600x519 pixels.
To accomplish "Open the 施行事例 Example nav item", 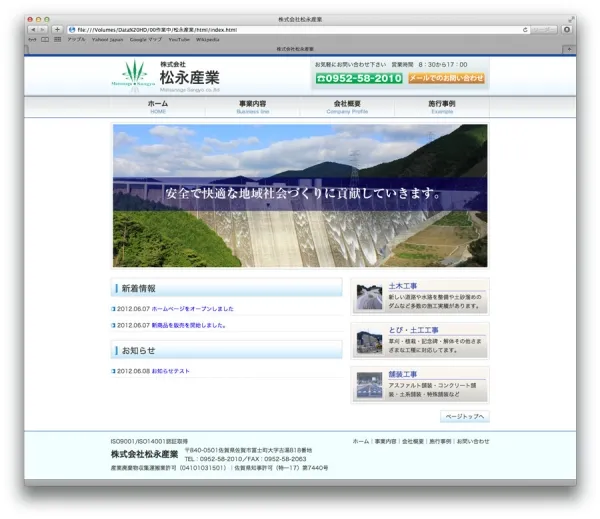I will point(442,107).
